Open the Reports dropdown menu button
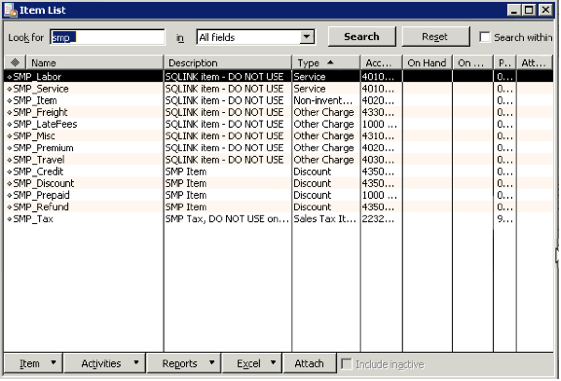The height and width of the screenshot is (381, 561). pos(184,363)
